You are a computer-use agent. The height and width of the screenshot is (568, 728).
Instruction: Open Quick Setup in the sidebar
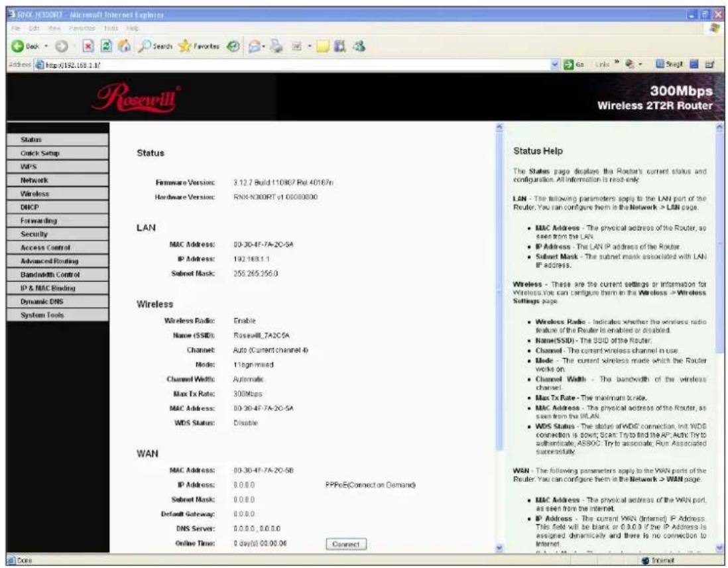click(58, 153)
